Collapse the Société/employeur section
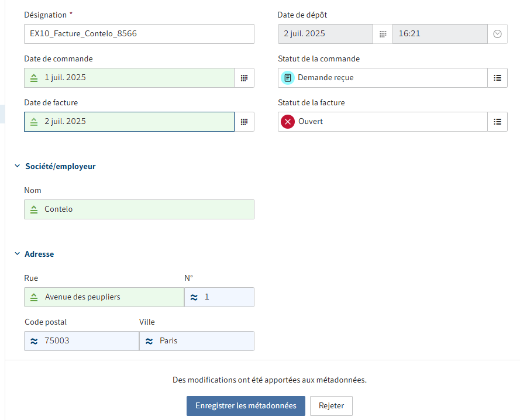 (17, 166)
